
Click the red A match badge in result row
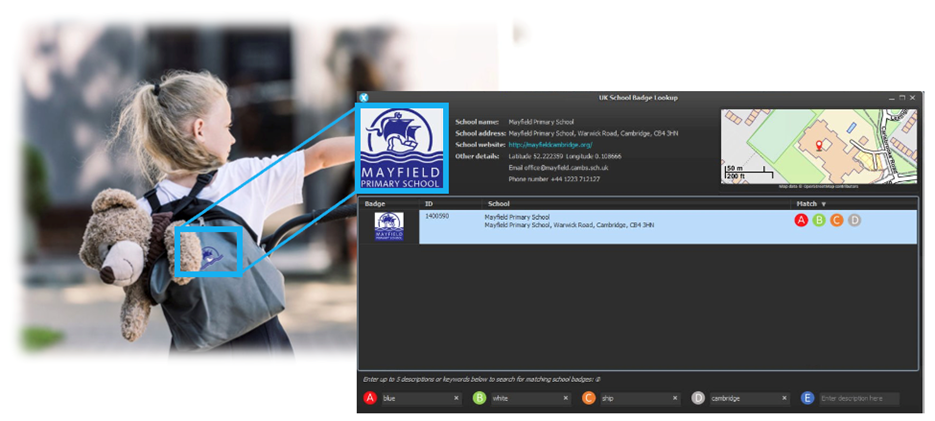click(x=801, y=220)
